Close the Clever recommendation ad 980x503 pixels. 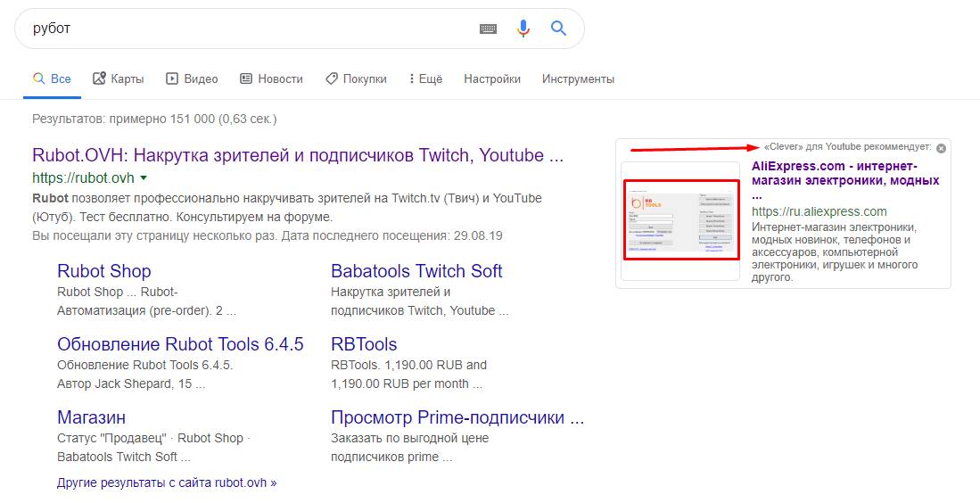(941, 148)
